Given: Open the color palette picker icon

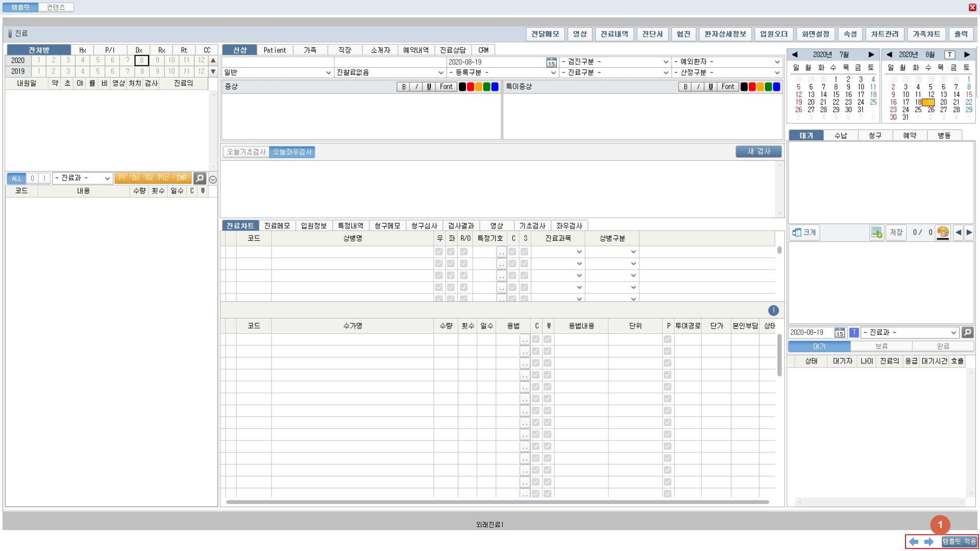Looking at the screenshot, I should 943,233.
